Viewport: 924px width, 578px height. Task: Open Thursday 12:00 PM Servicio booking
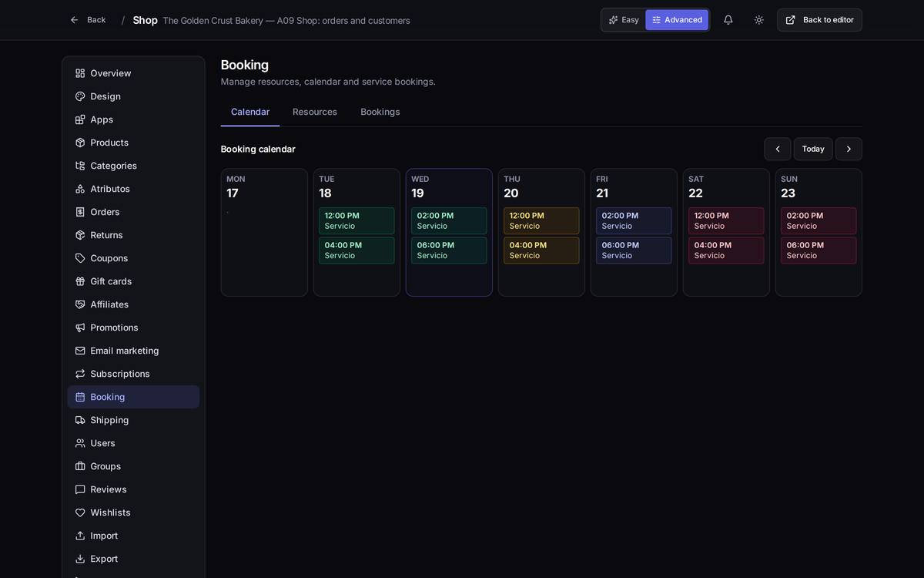(541, 220)
